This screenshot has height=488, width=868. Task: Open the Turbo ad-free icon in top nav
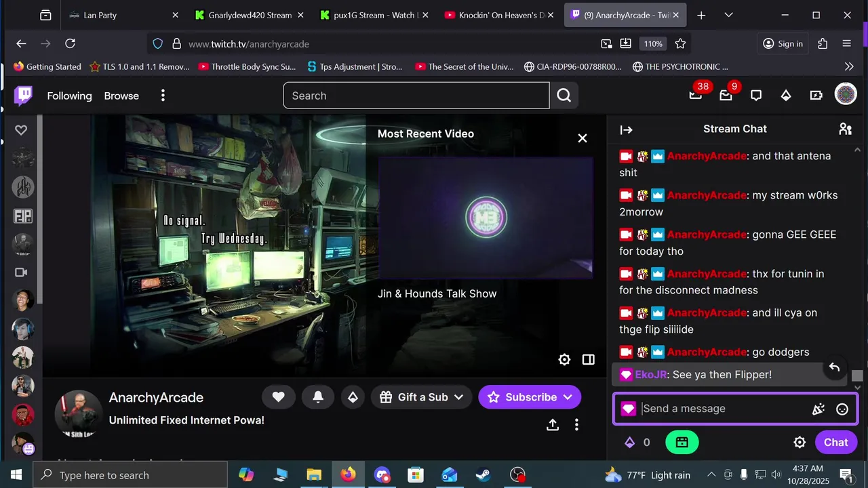816,96
